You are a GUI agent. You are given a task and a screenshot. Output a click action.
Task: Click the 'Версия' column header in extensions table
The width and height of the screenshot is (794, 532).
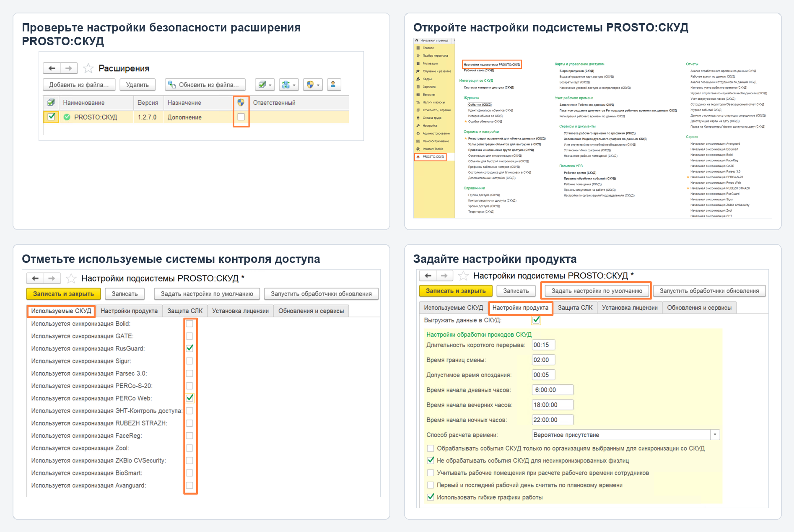(x=148, y=103)
